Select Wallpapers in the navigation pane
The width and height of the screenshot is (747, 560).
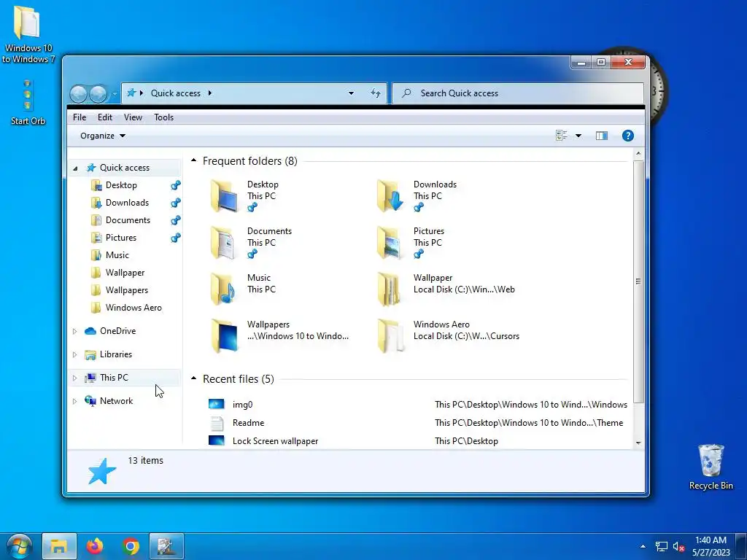127,290
